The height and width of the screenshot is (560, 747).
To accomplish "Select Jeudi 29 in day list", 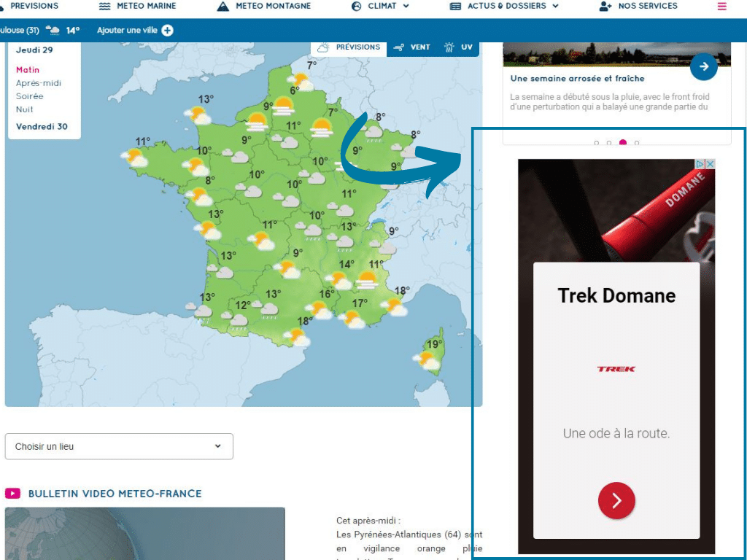I will point(34,50).
